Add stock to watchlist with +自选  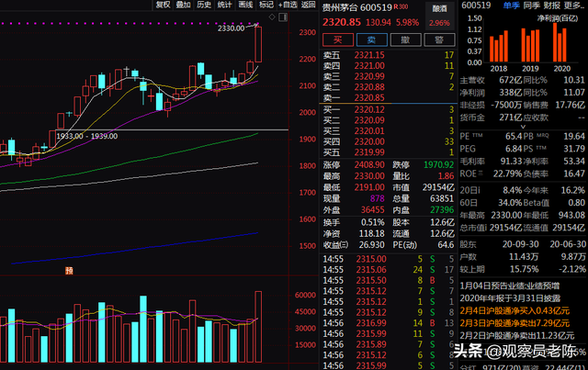point(288,5)
